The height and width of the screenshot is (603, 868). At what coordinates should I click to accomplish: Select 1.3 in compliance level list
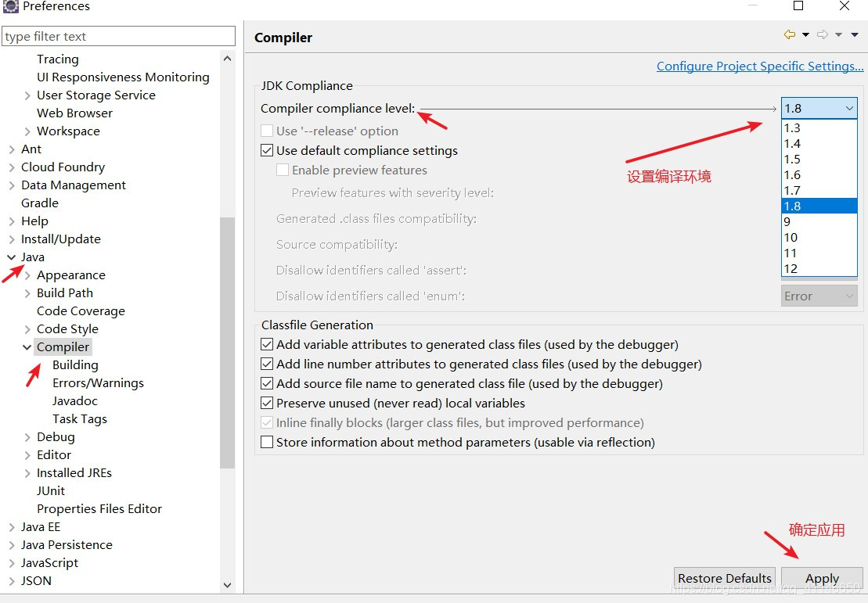coord(819,127)
